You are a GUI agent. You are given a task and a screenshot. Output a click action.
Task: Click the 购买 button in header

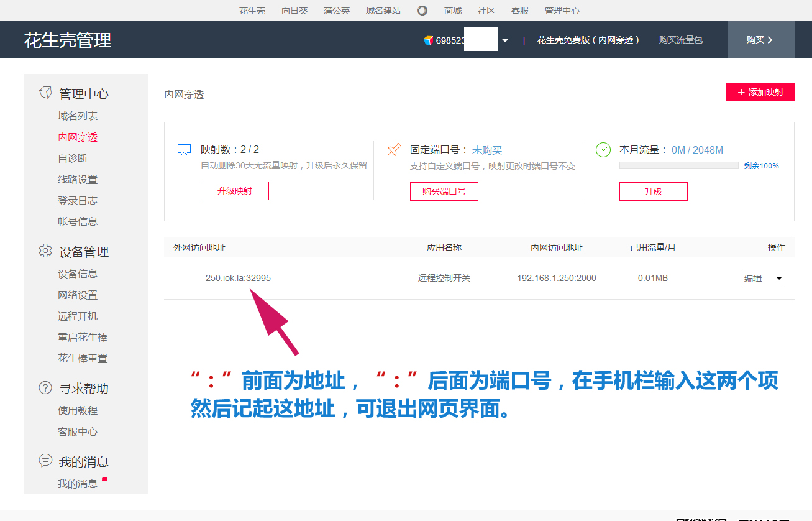coord(760,40)
